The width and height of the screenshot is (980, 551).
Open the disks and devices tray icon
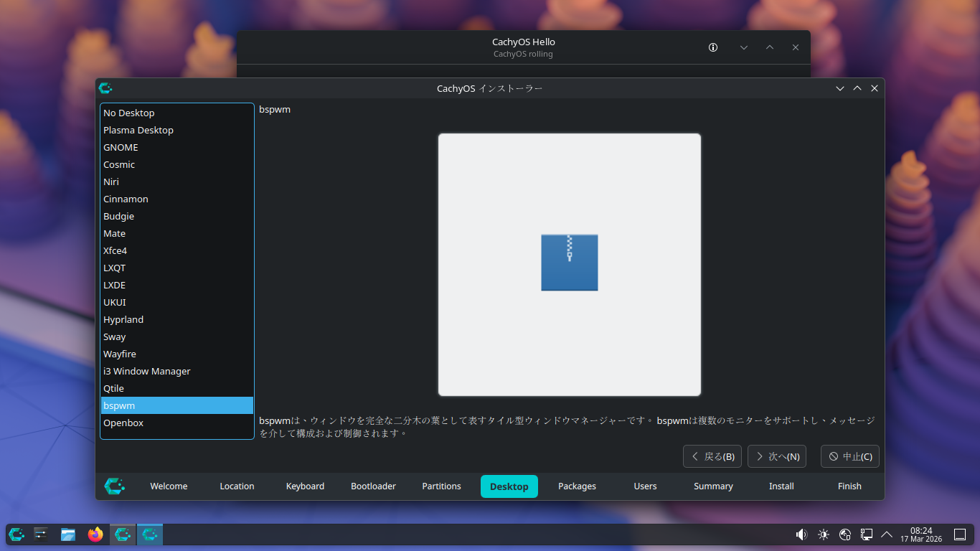tap(845, 534)
